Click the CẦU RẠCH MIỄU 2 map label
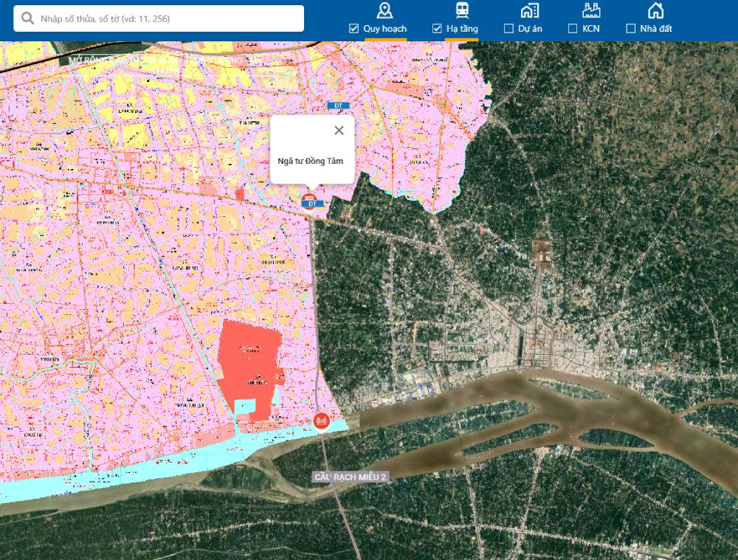This screenshot has width=738, height=560. click(351, 477)
